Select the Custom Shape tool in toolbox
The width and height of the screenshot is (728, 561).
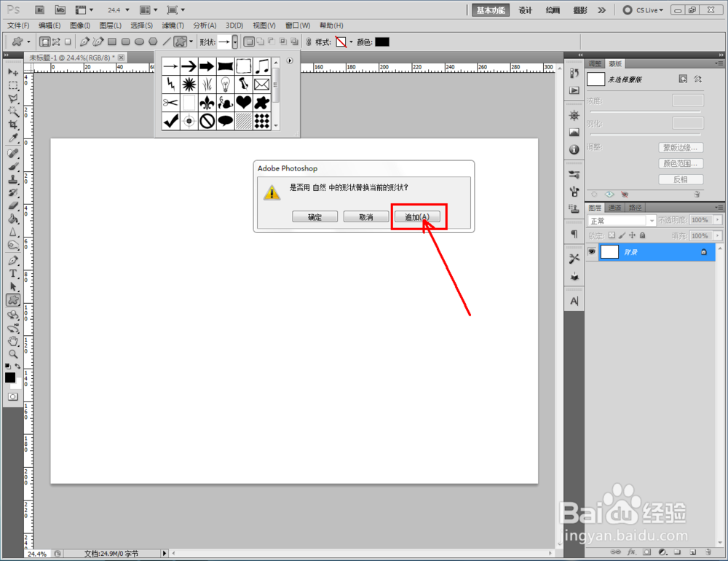click(13, 300)
